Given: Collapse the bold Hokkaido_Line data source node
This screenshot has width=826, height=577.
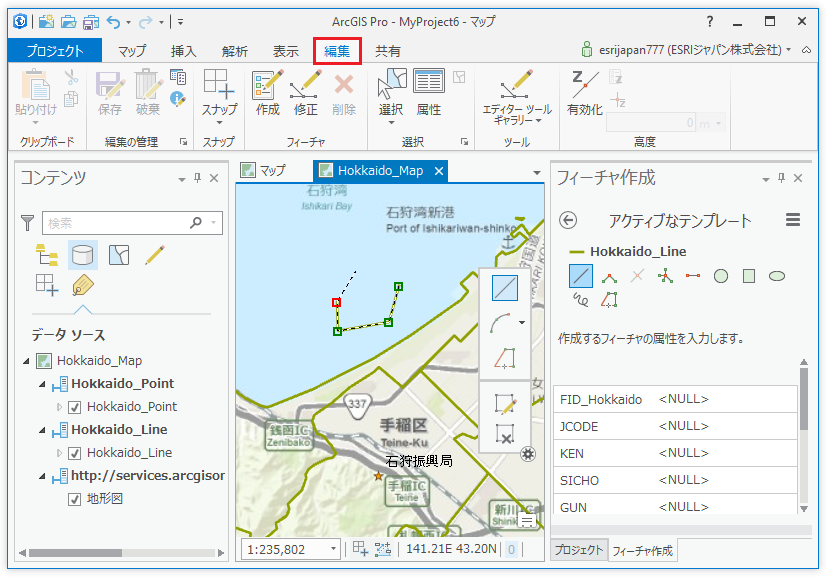Looking at the screenshot, I should click(42, 431).
